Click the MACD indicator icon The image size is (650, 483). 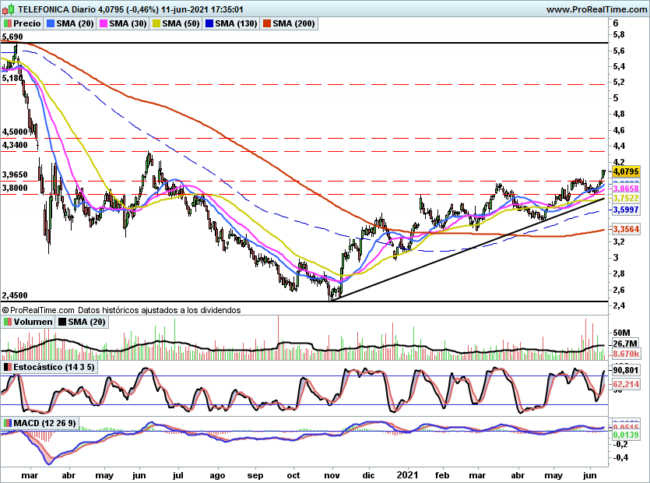(7, 423)
